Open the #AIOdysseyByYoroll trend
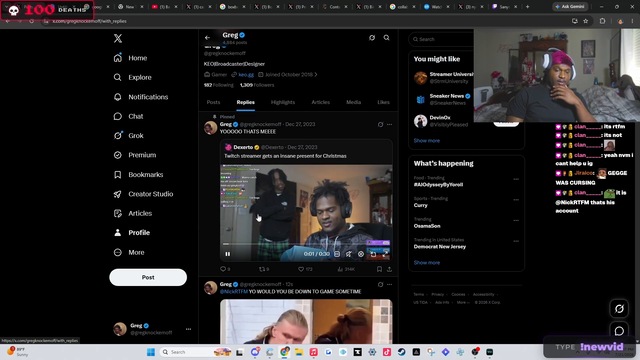 (x=438, y=184)
